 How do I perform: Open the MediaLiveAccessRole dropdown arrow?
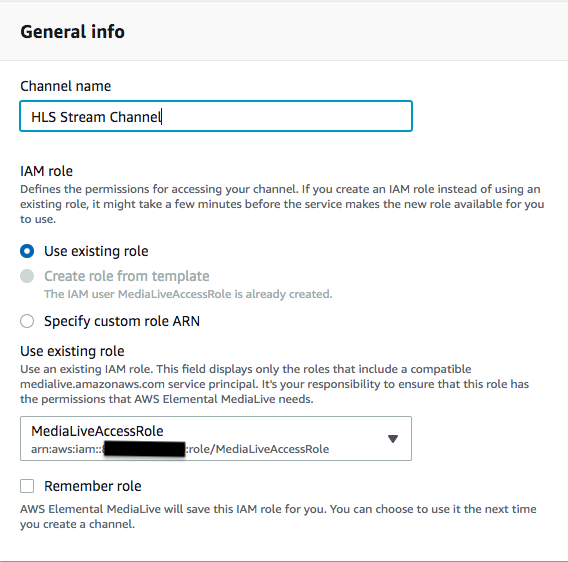393,439
